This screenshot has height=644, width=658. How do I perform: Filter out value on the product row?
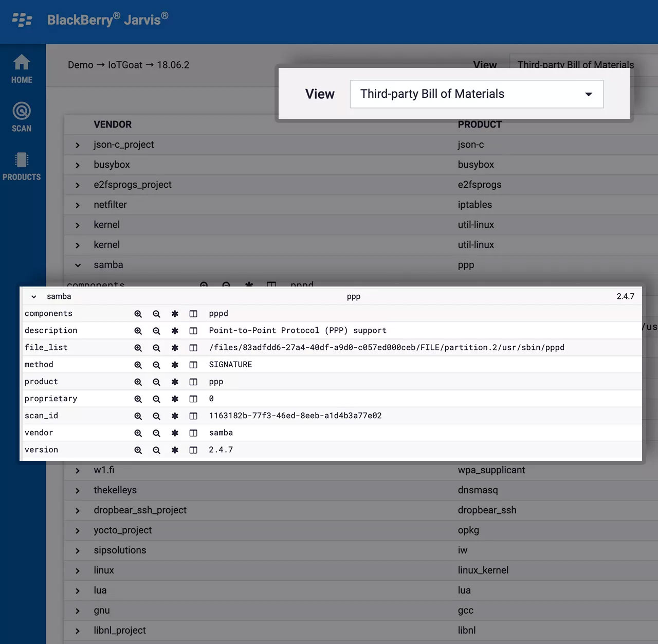[156, 382]
